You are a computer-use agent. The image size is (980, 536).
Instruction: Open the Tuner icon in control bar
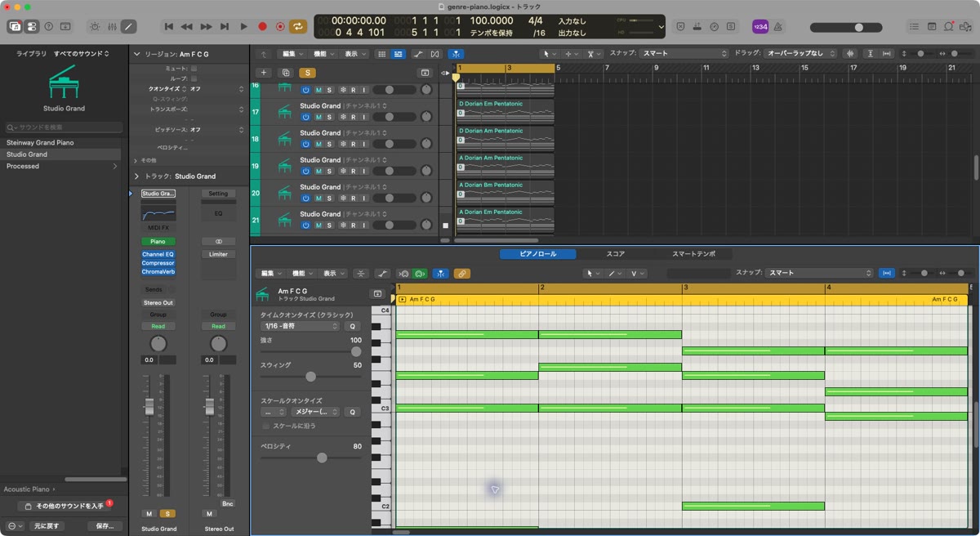point(715,26)
